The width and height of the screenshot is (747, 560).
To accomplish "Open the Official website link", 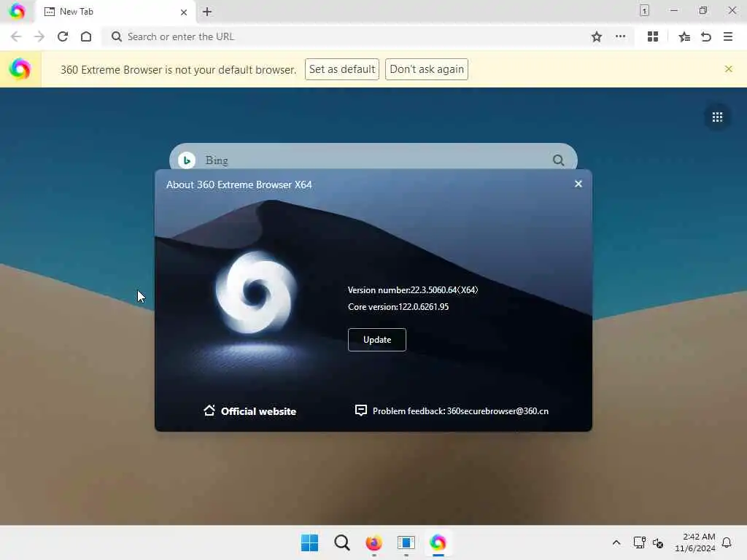I will coord(249,411).
